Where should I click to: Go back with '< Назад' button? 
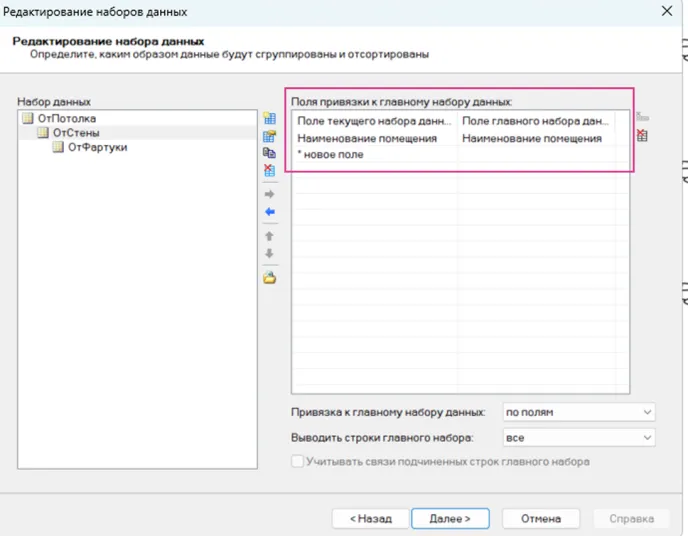tap(370, 519)
